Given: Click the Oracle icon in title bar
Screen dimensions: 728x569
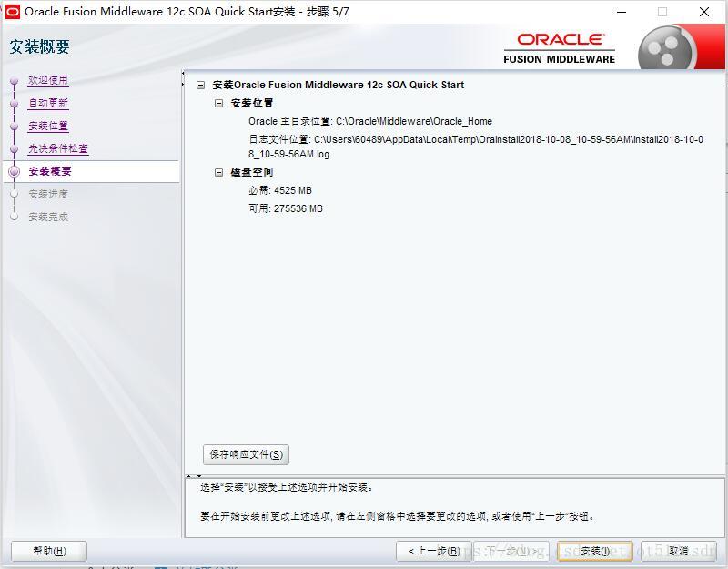Looking at the screenshot, I should tap(12, 12).
